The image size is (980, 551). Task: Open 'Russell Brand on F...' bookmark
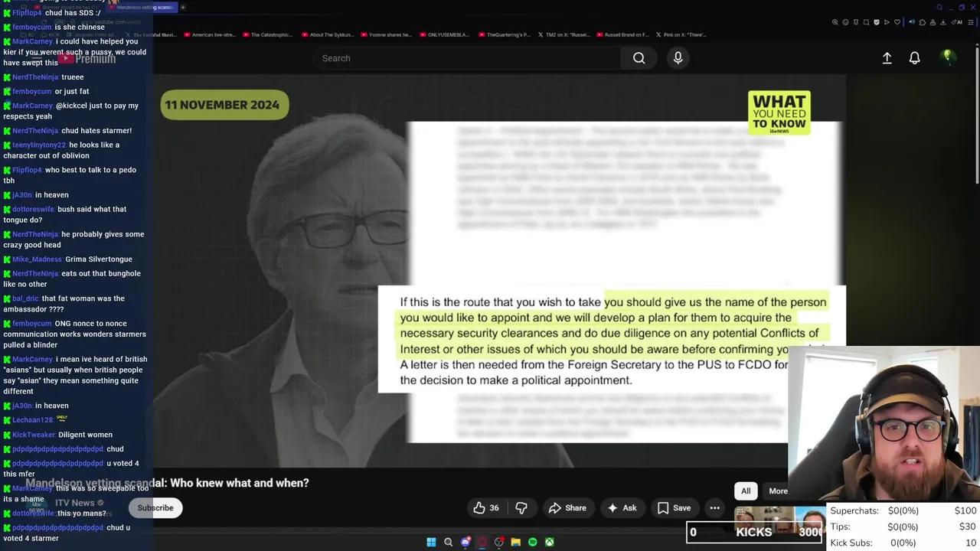click(x=622, y=34)
